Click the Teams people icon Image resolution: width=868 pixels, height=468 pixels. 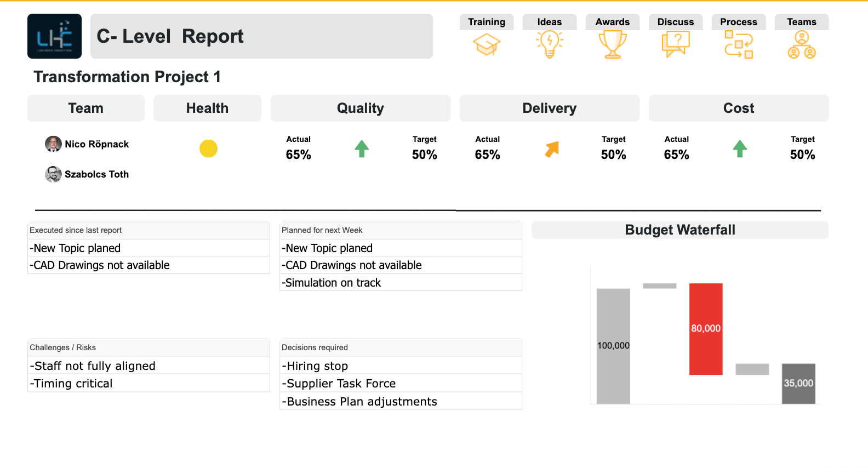pyautogui.click(x=802, y=44)
